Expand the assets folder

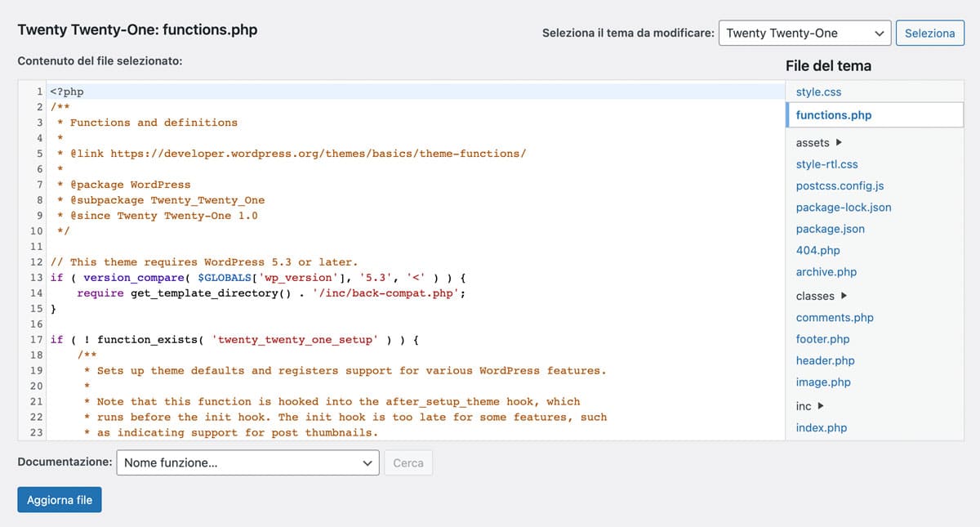819,142
